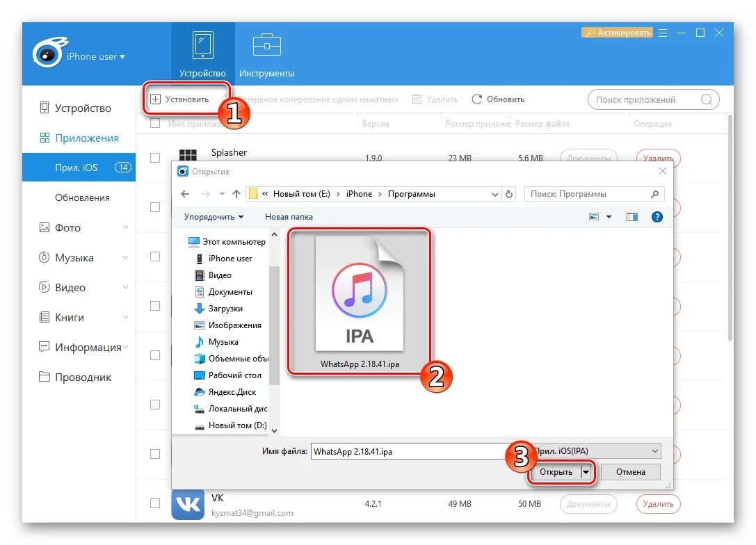Click the Обновить refresh icon
This screenshot has width=756, height=545.
pos(477,99)
